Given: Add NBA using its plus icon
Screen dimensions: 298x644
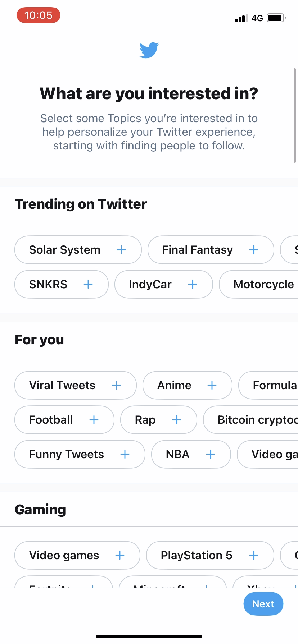Looking at the screenshot, I should (x=211, y=454).
